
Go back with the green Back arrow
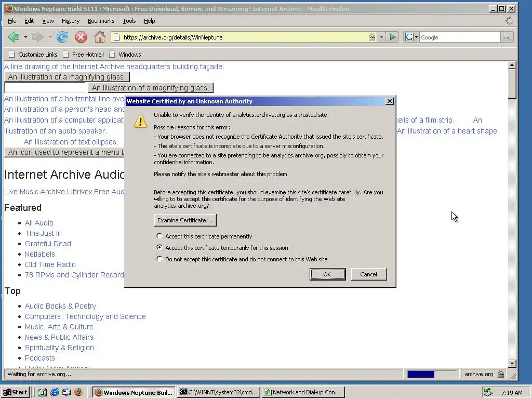pyautogui.click(x=14, y=37)
